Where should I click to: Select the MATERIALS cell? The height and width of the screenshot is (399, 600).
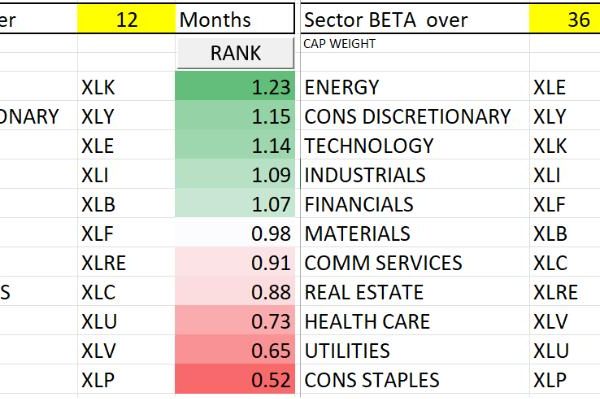click(415, 233)
